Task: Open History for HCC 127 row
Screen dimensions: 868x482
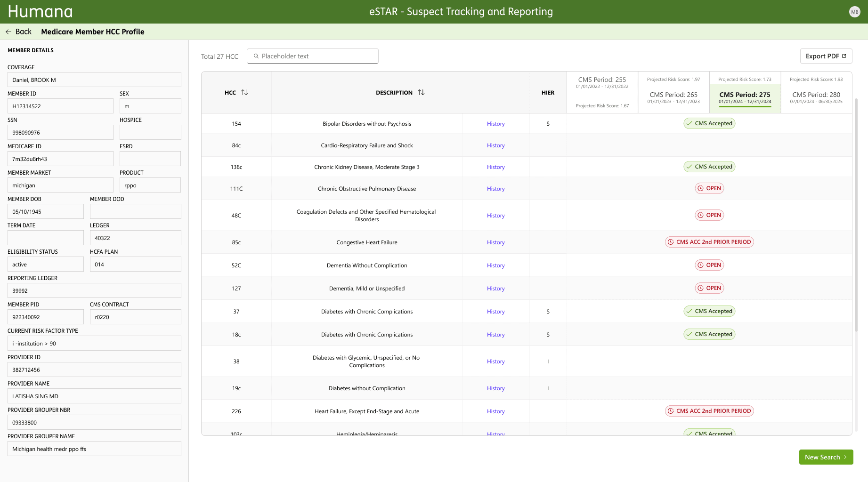Action: [495, 289]
